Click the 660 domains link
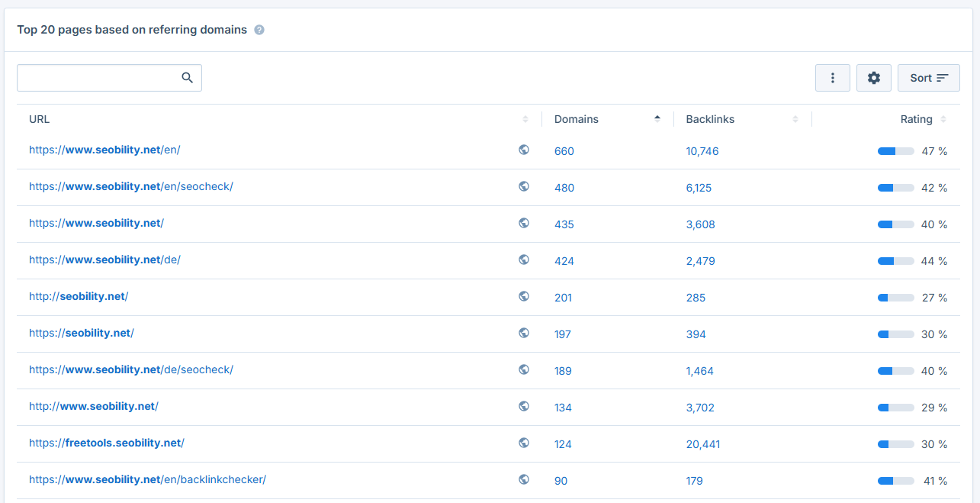Screen dimensions: 980x503 pos(564,150)
